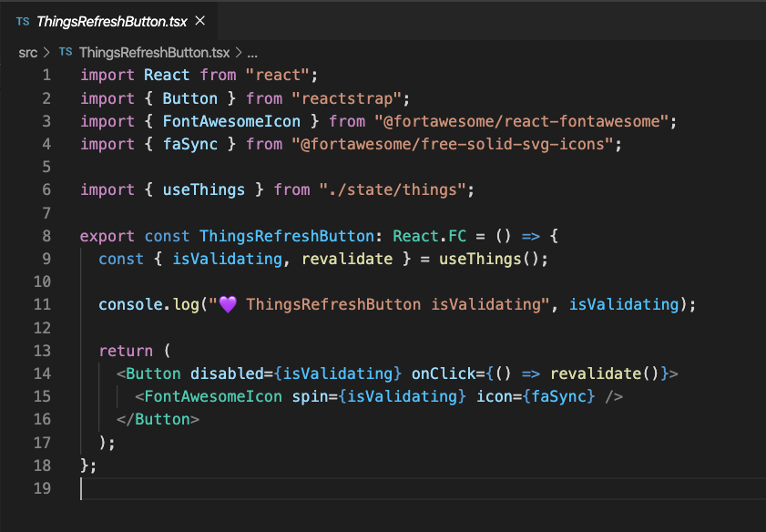Click the export keyword on line 8
Image resolution: width=766 pixels, height=532 pixels.
coord(107,235)
